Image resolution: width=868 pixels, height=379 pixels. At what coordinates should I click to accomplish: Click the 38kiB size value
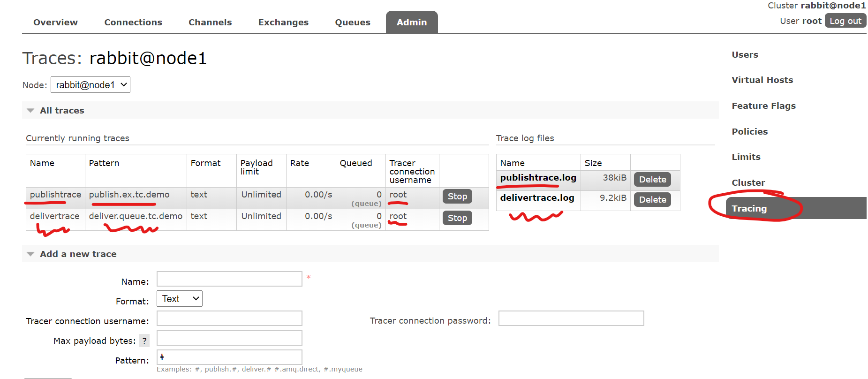point(614,178)
